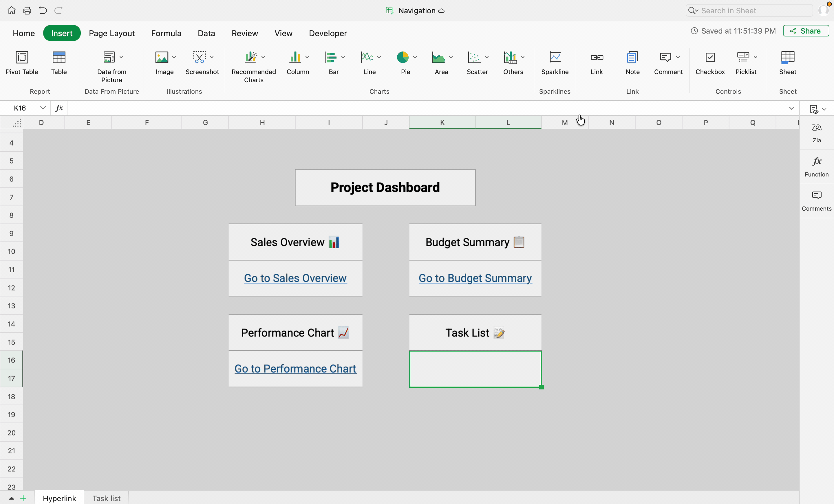Open the Data from Picture tool
The height and width of the screenshot is (504, 834).
click(109, 58)
